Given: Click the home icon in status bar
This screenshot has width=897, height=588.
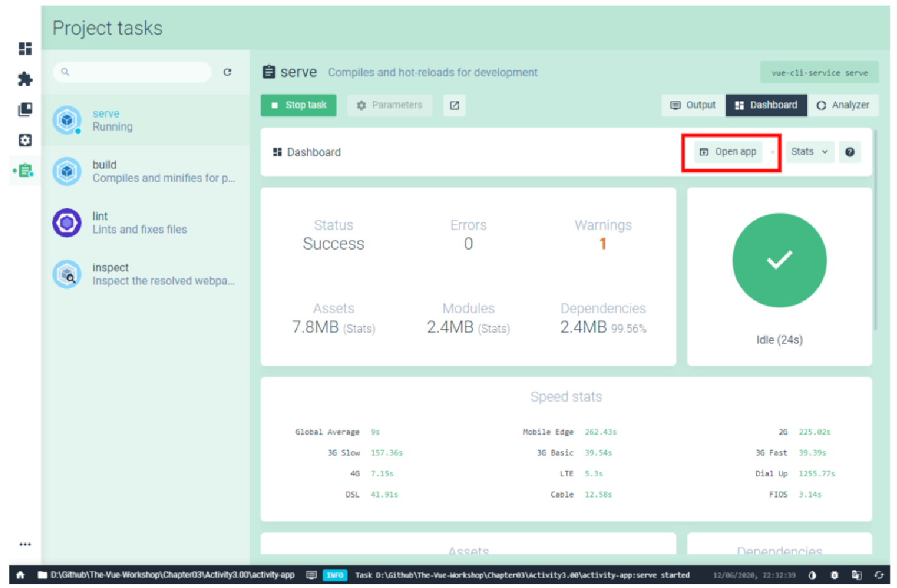Looking at the screenshot, I should click(20, 575).
